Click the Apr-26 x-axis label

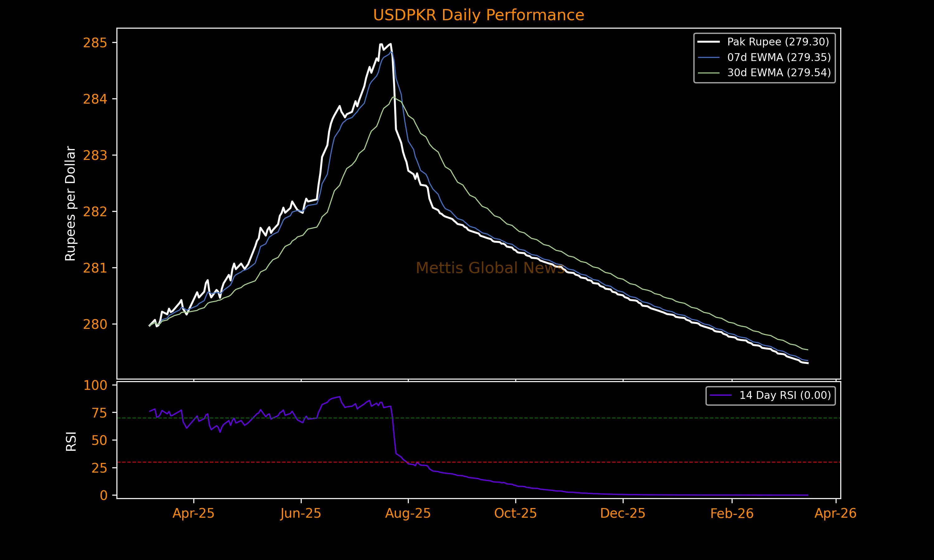pyautogui.click(x=835, y=514)
